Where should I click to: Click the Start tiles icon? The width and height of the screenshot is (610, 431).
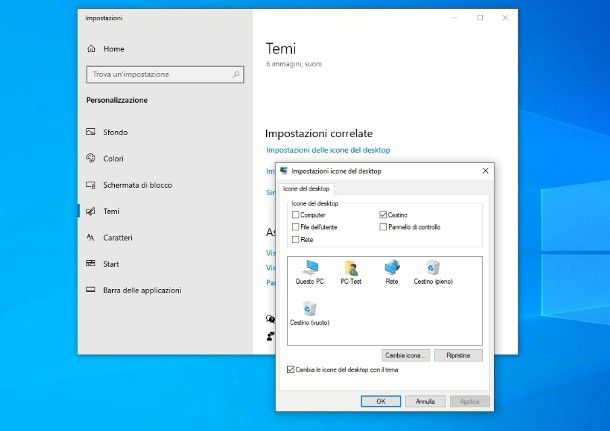[x=91, y=264]
